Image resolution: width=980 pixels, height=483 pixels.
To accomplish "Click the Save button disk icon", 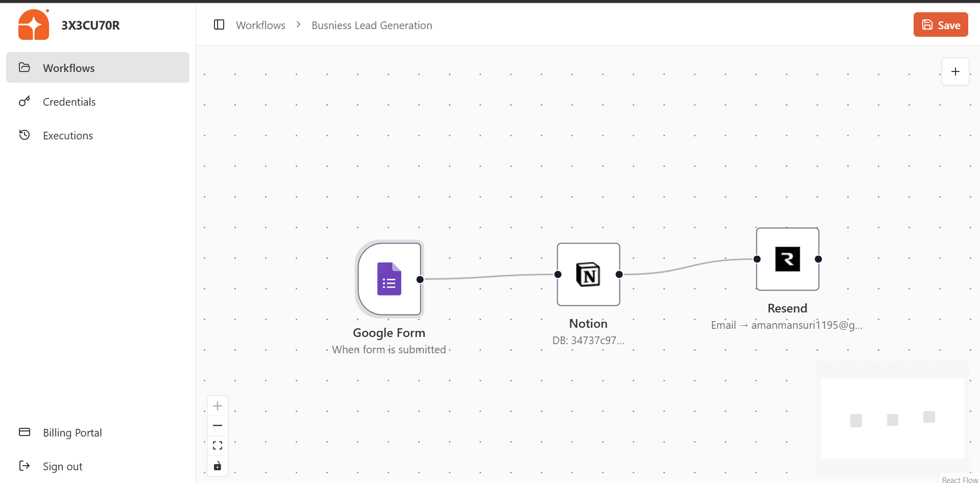I will (927, 25).
